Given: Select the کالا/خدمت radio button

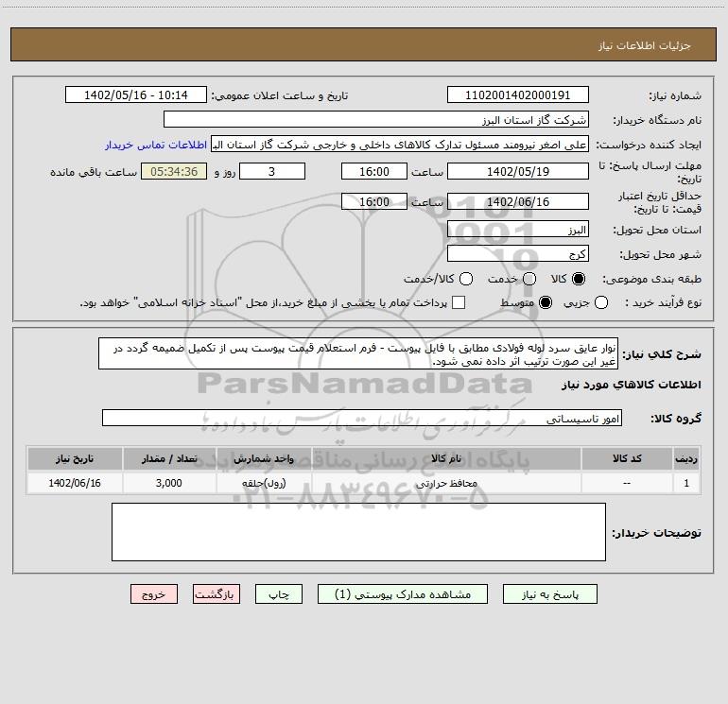Looking at the screenshot, I should click(466, 279).
